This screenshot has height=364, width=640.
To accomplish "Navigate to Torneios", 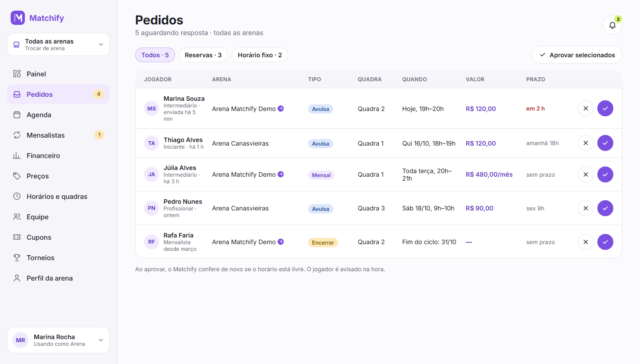I will click(x=58, y=258).
